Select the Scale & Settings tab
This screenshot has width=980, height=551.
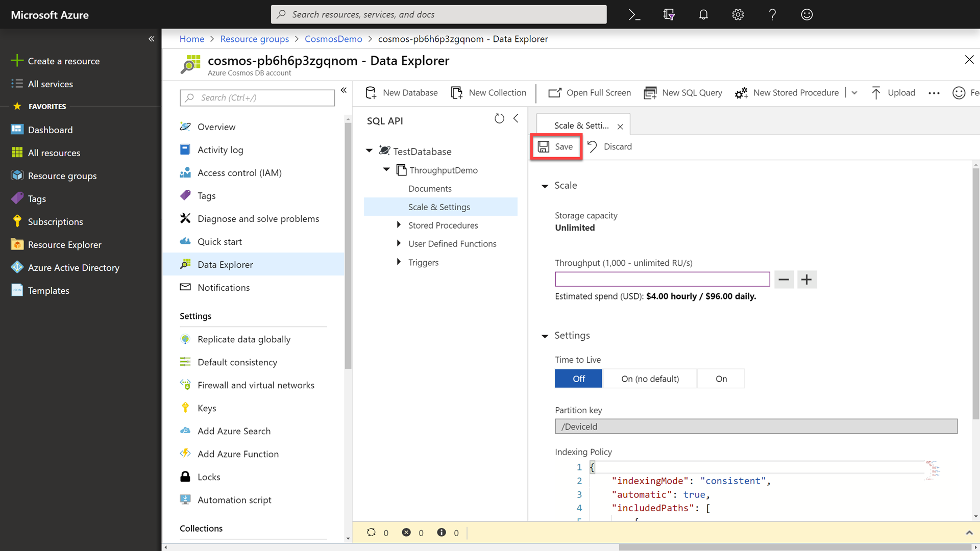(581, 126)
